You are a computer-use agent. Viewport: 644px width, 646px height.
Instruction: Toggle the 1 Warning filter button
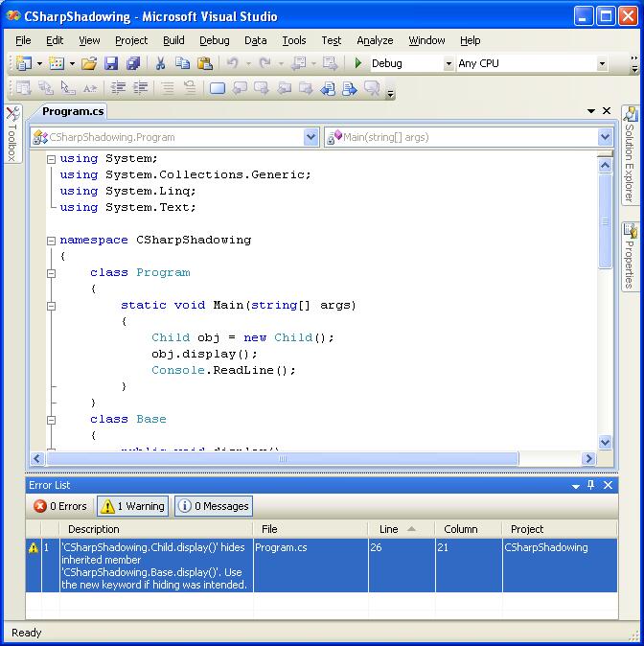pos(132,506)
